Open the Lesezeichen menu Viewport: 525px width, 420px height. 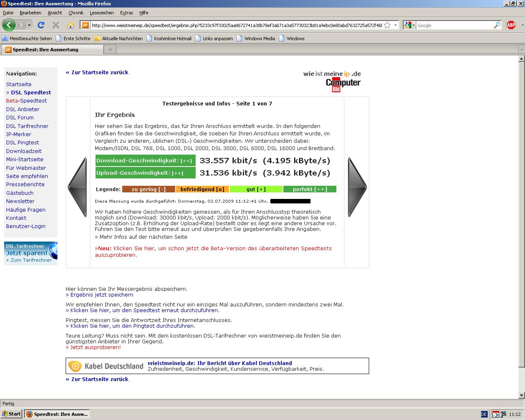point(102,13)
